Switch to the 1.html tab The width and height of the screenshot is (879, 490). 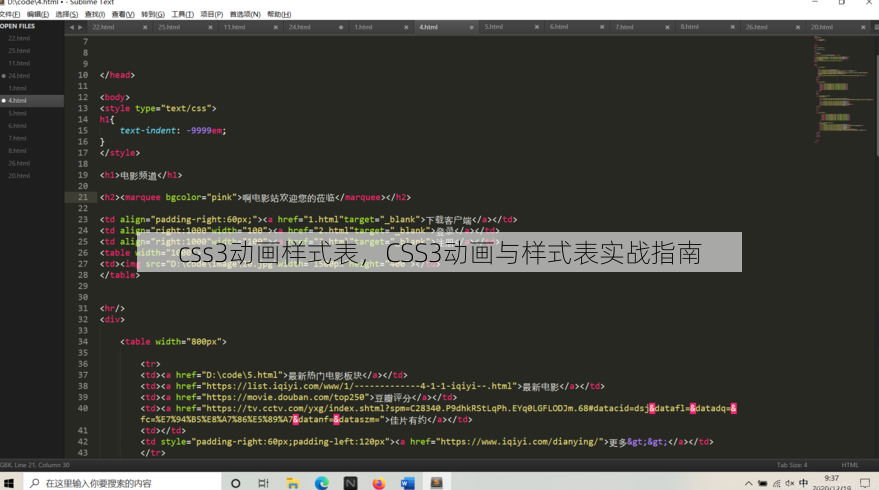click(x=363, y=27)
